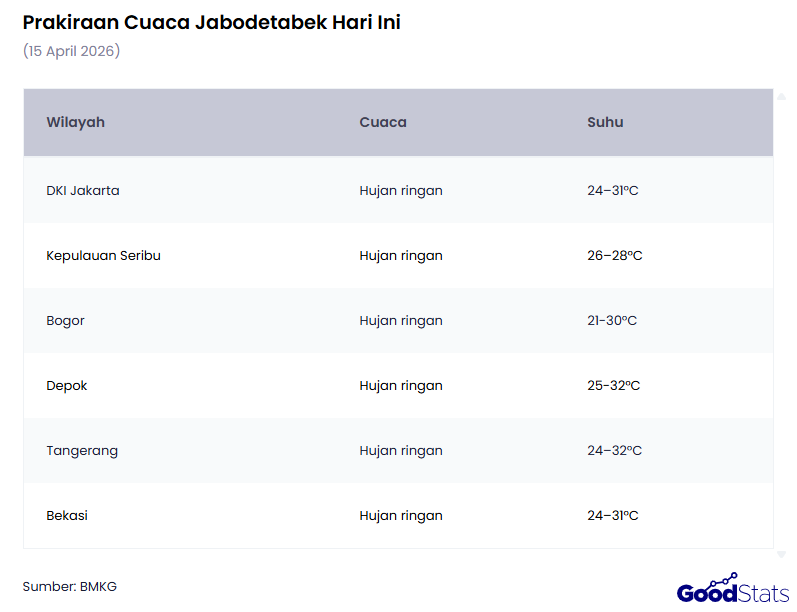The width and height of the screenshot is (797, 612).
Task: Select the DKI Jakarta region cell
Action: 83,190
